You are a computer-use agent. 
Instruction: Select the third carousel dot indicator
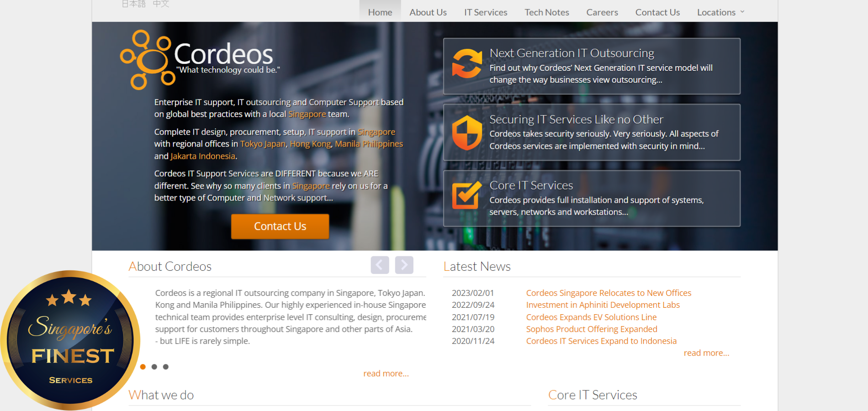coord(166,367)
